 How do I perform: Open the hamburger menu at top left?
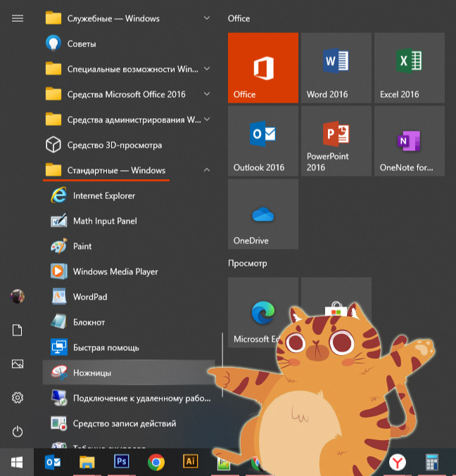coord(18,18)
